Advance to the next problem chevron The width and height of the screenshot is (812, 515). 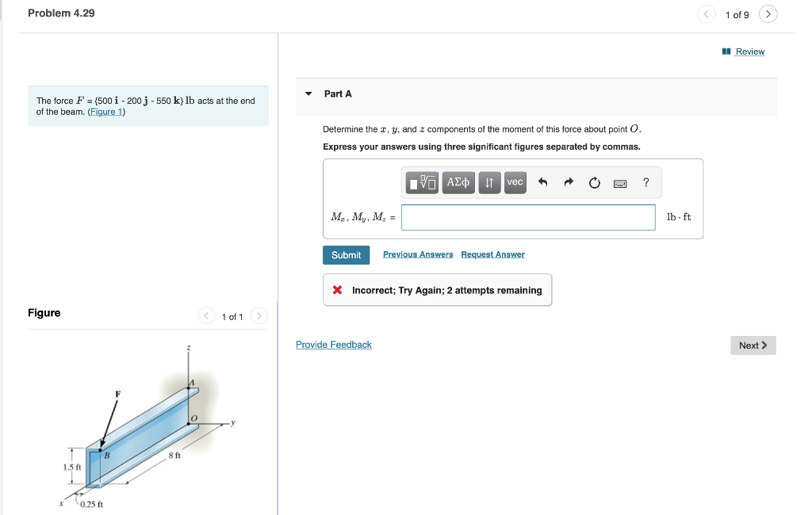click(768, 13)
